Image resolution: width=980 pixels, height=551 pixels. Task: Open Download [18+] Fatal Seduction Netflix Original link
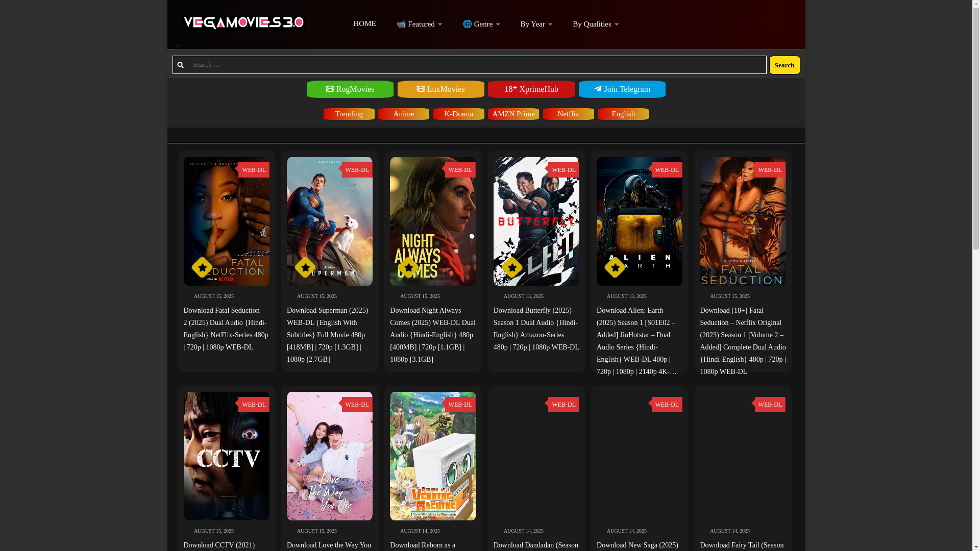743,341
